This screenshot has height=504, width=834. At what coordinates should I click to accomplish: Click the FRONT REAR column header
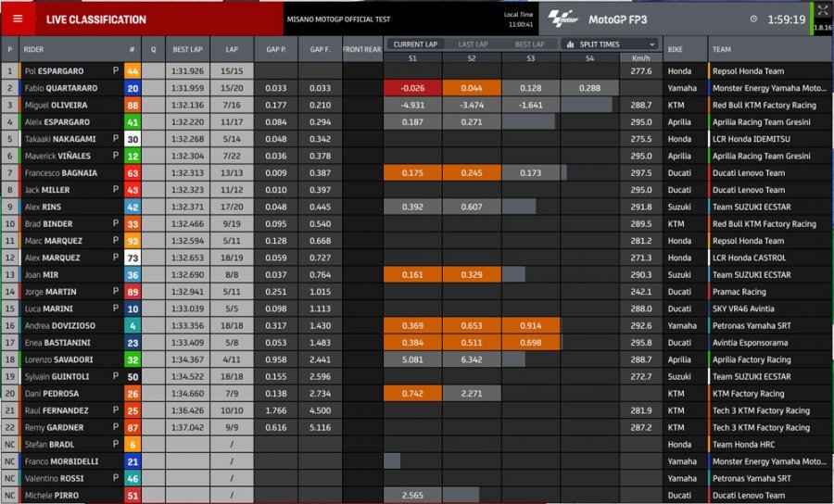click(361, 49)
